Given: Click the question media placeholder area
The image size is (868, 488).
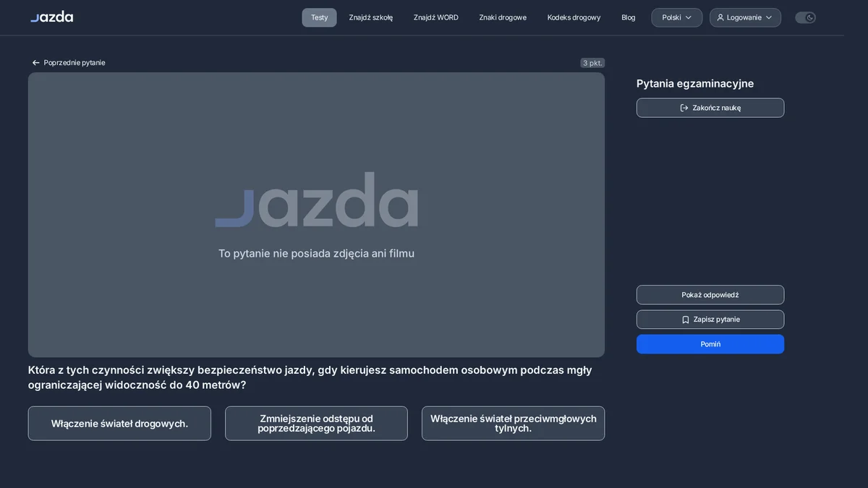Looking at the screenshot, I should [316, 215].
